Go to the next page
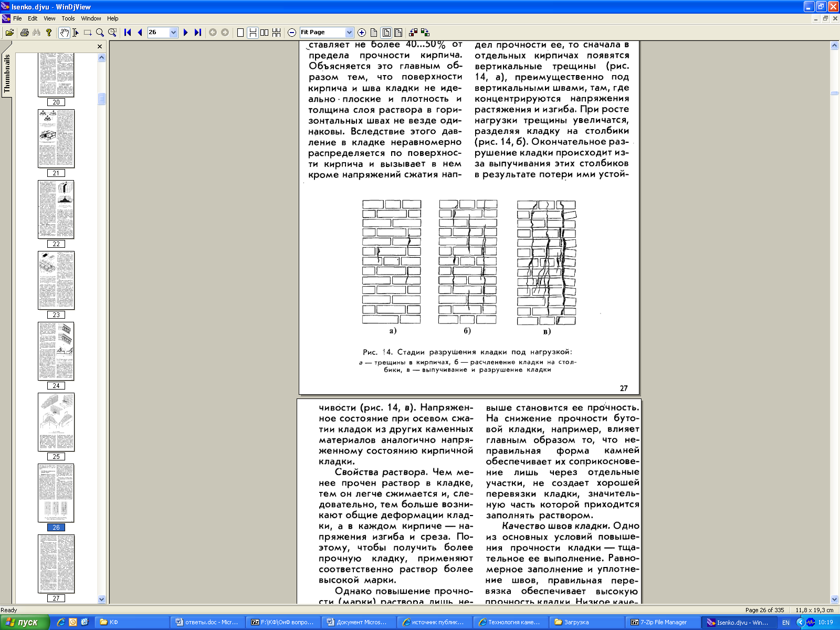Image resolution: width=840 pixels, height=630 pixels. (185, 33)
